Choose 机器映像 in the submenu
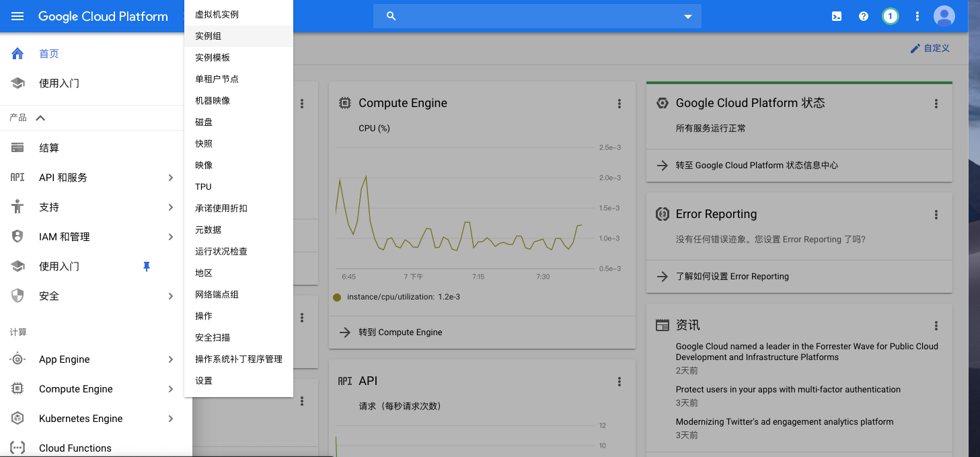 (x=239, y=101)
